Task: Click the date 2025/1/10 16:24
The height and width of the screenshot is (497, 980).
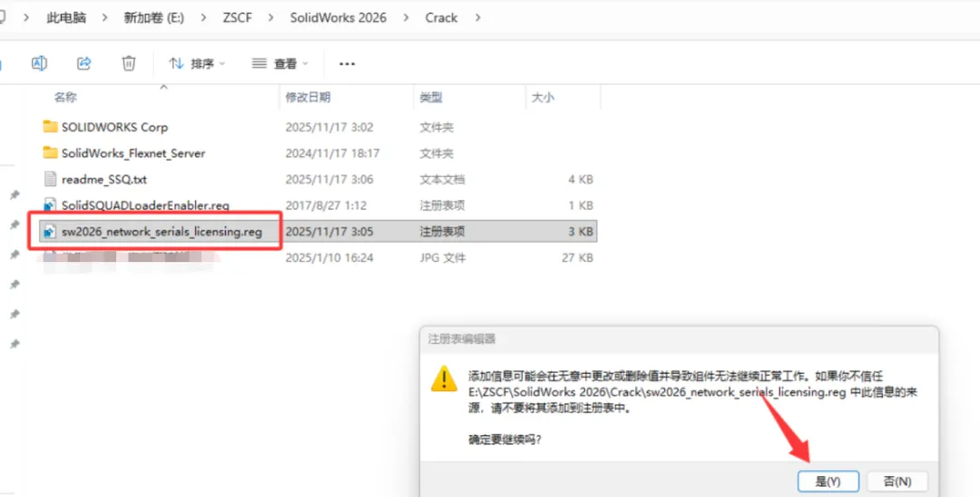Action: [x=329, y=258]
